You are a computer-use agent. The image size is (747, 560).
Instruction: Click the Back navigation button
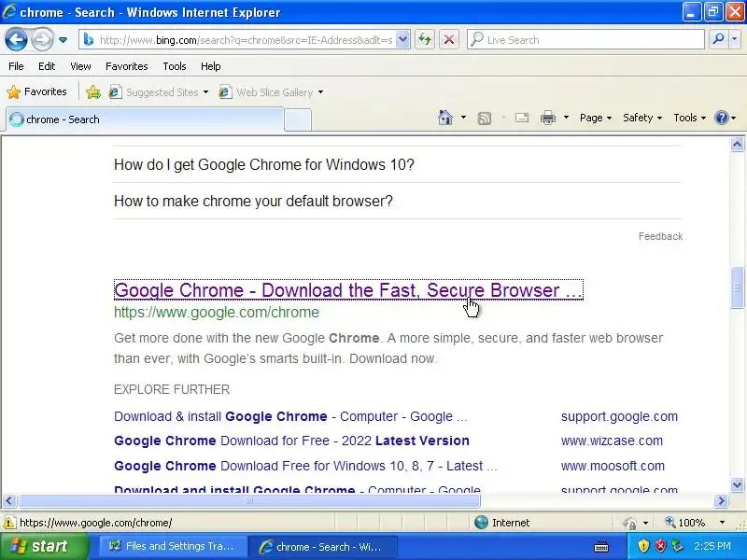coord(16,39)
